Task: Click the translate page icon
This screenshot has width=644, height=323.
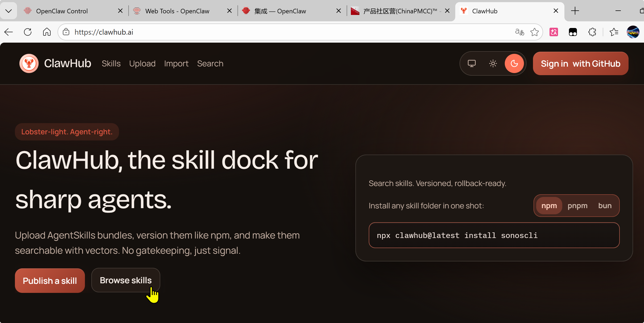Action: (x=519, y=32)
